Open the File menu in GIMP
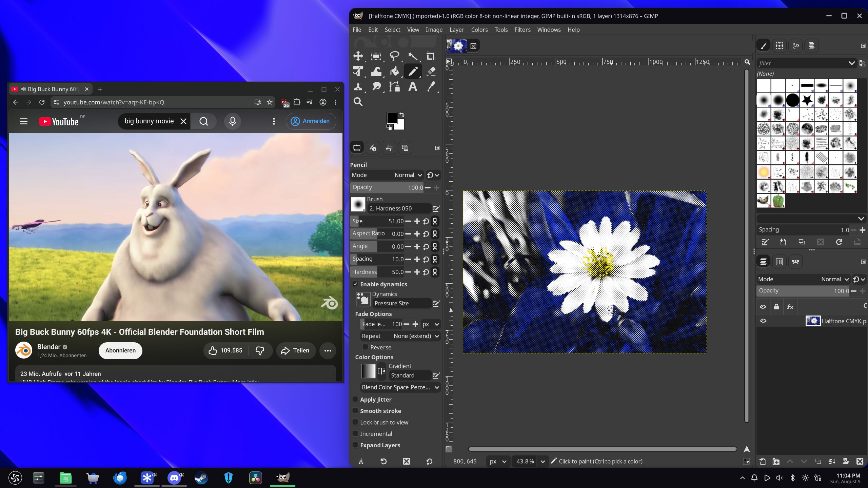The width and height of the screenshot is (868, 488). 357,30
